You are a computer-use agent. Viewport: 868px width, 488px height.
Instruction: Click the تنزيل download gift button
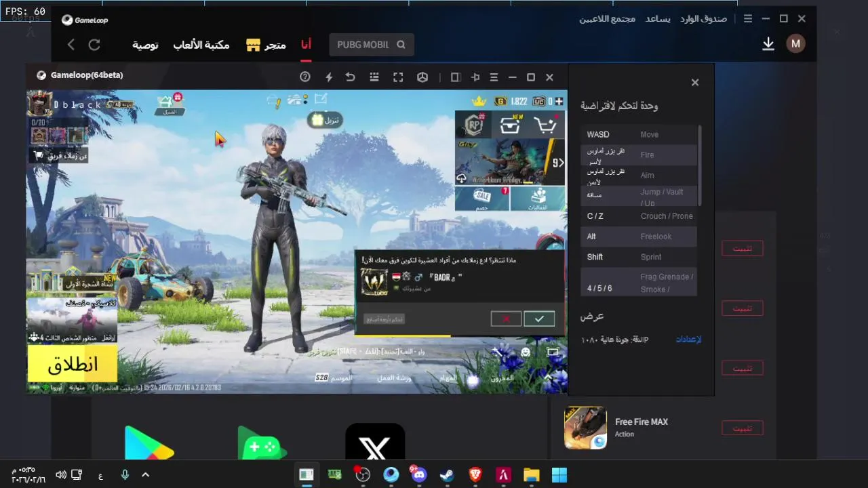[324, 120]
